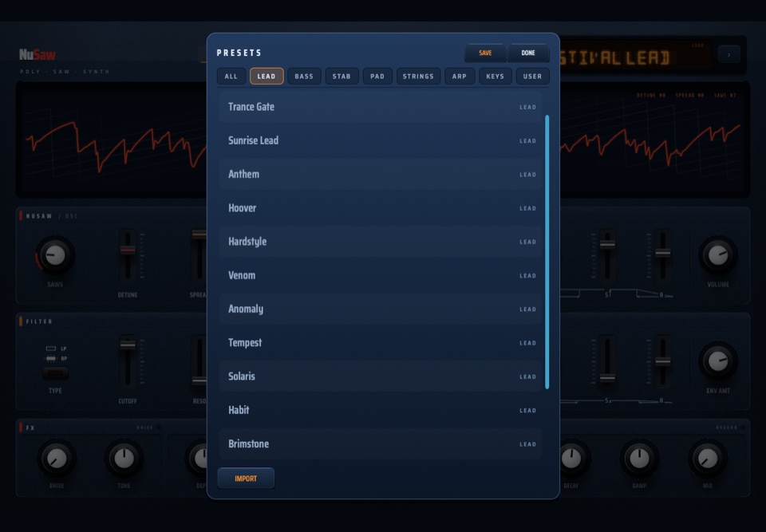Open the STAB category tab
Image resolution: width=766 pixels, height=532 pixels.
(342, 77)
